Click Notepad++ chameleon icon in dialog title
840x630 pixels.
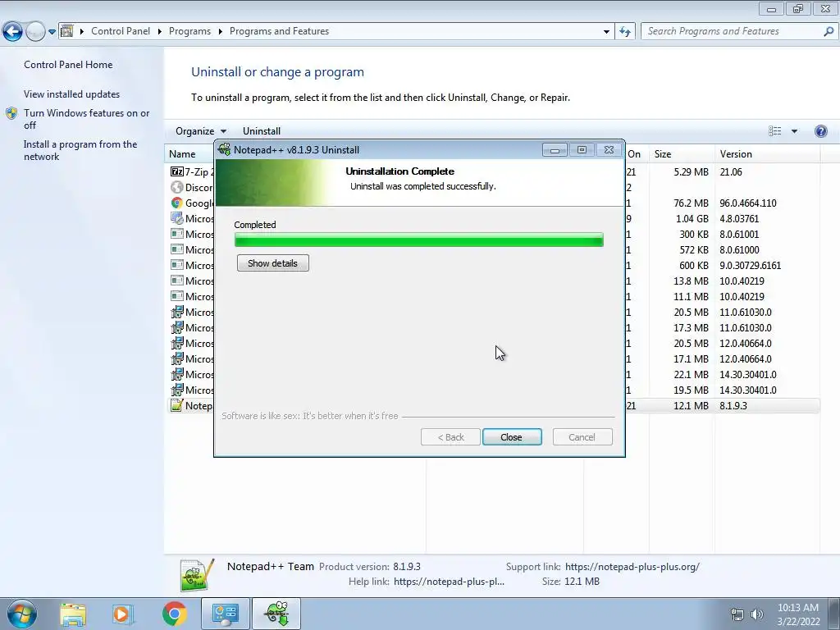pos(225,149)
